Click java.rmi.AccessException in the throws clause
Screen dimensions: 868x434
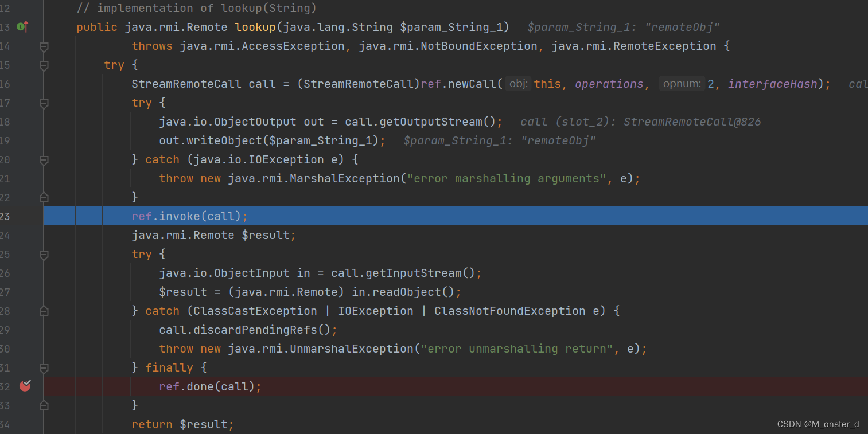262,46
